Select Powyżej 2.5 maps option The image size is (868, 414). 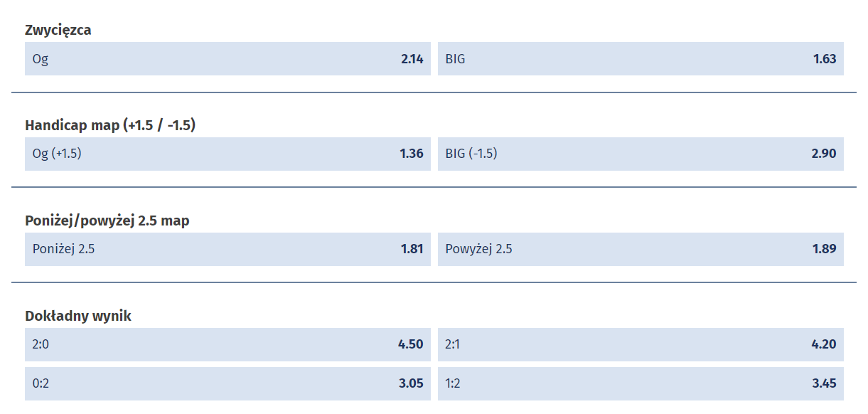[640, 249]
